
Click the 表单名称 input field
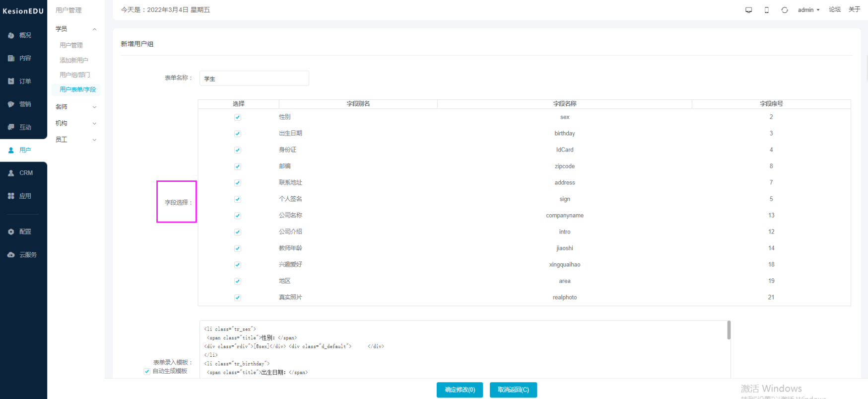pos(254,79)
